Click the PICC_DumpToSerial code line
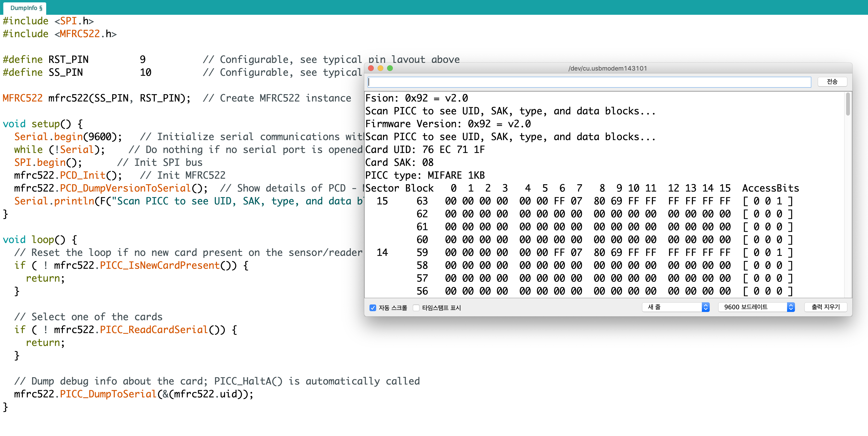The height and width of the screenshot is (436, 868). point(133,394)
